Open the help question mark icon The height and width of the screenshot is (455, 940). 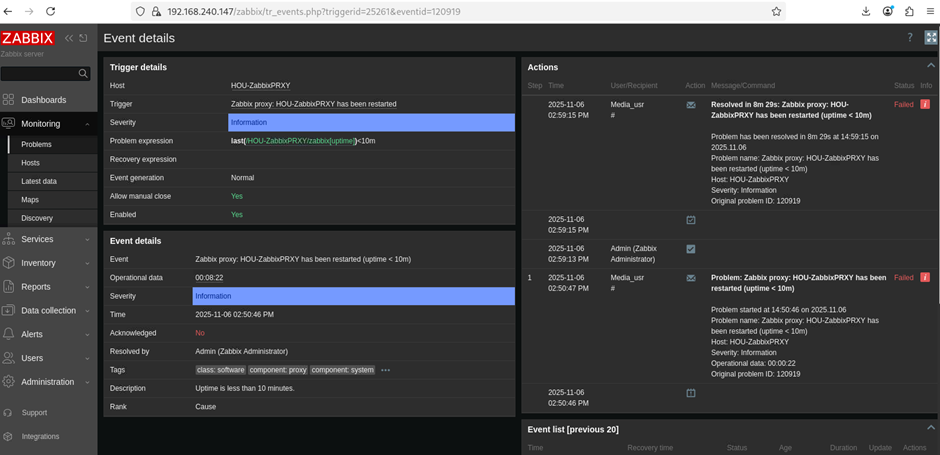pyautogui.click(x=909, y=38)
